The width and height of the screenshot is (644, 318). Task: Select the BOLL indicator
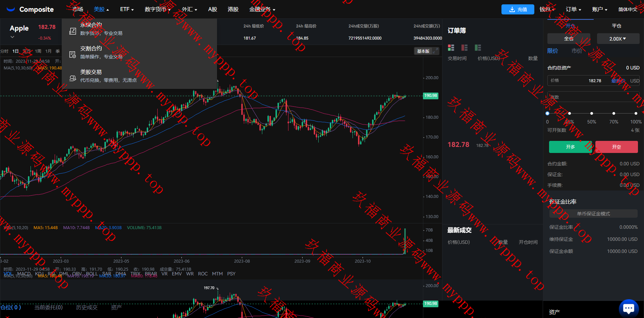point(92,274)
